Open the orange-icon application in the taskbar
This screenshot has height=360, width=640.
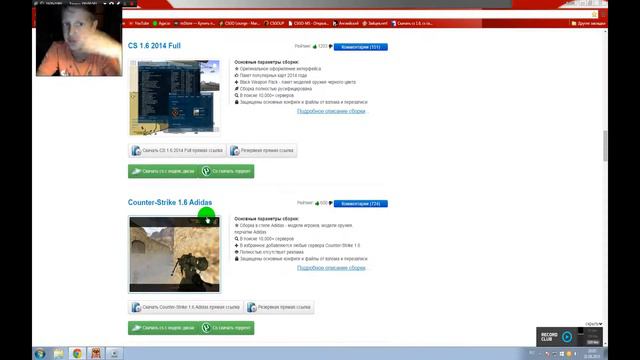96,353
